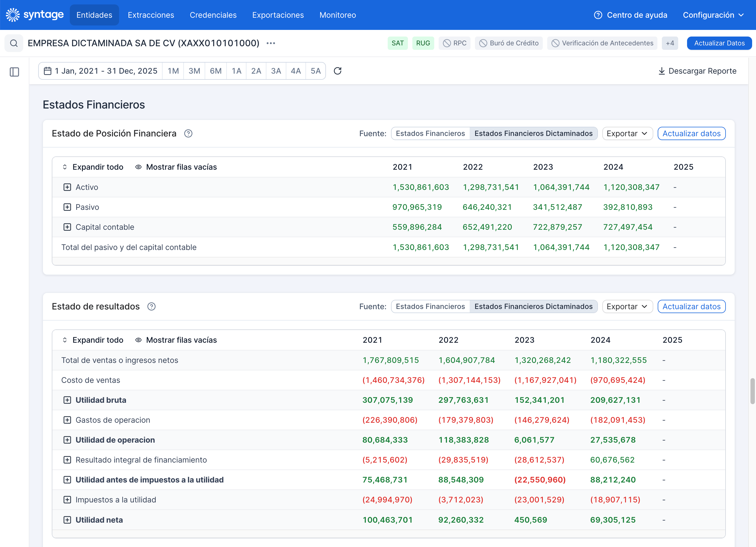
Task: Click the Centro de ayuda question icon
Action: point(598,15)
